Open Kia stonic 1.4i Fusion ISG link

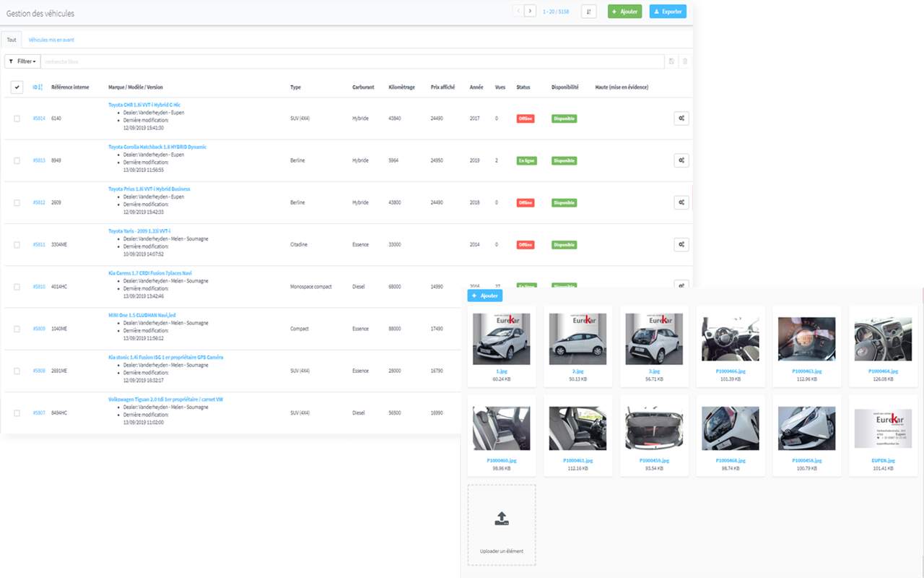pyautogui.click(x=166, y=357)
